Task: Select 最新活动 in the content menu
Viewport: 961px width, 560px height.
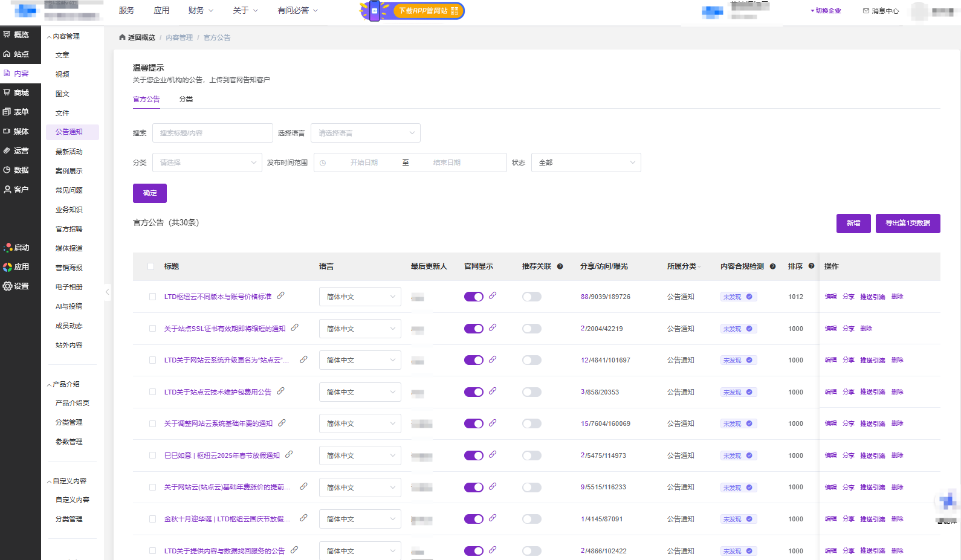Action: 69,152
